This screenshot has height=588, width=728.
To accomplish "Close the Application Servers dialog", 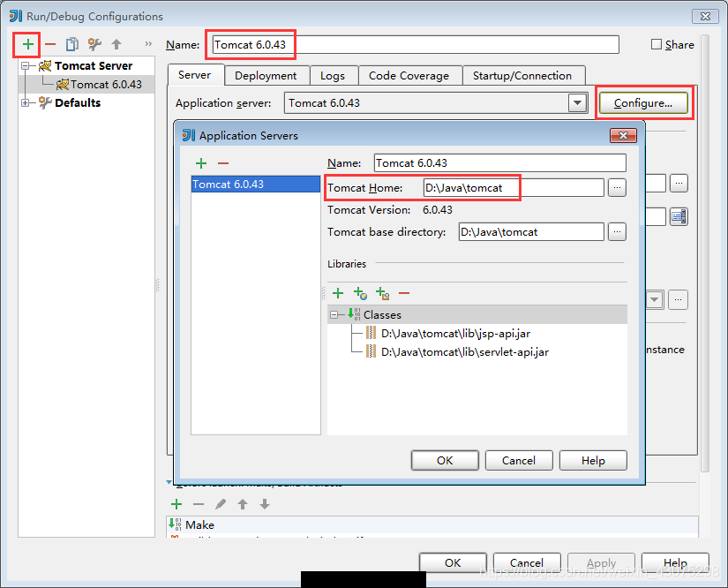I will [x=623, y=135].
